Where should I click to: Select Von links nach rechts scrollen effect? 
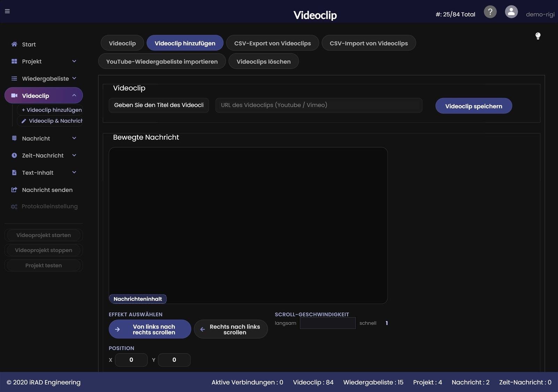click(150, 329)
